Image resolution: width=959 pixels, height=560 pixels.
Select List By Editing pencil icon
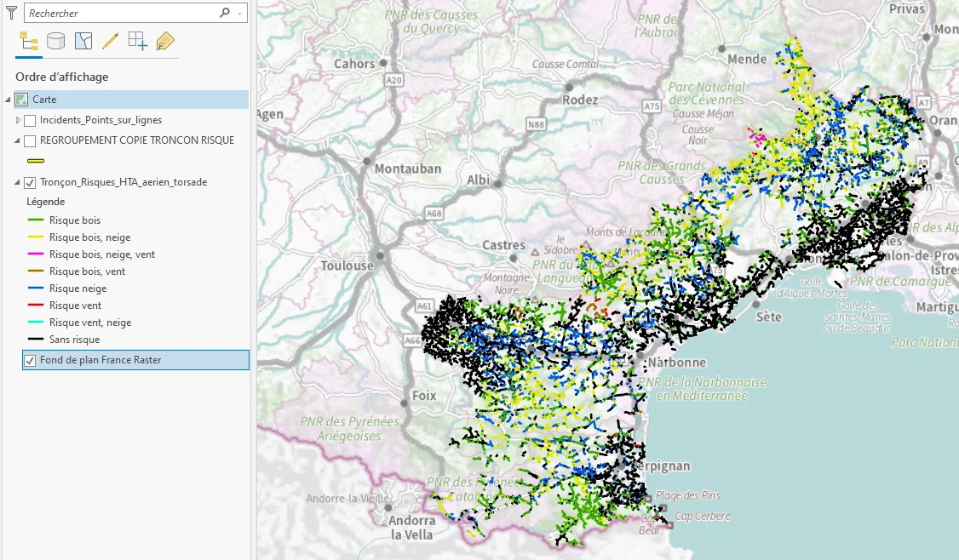[110, 41]
